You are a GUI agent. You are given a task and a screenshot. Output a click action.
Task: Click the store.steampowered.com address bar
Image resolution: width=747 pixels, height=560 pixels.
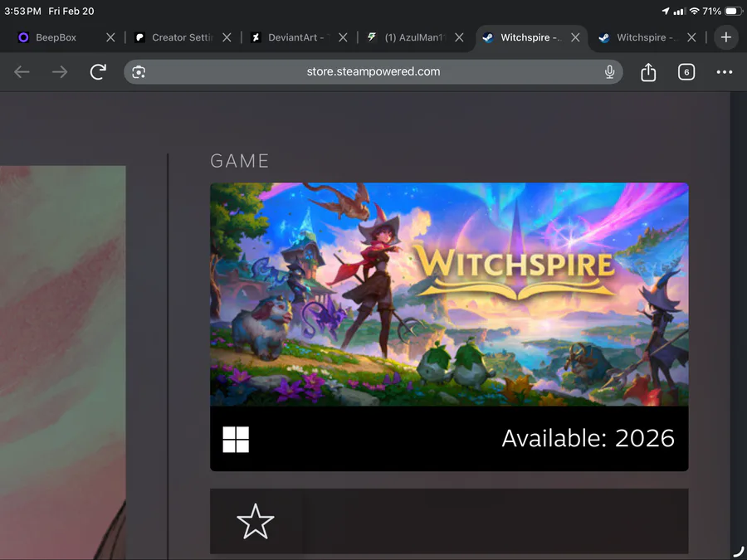pyautogui.click(x=373, y=72)
